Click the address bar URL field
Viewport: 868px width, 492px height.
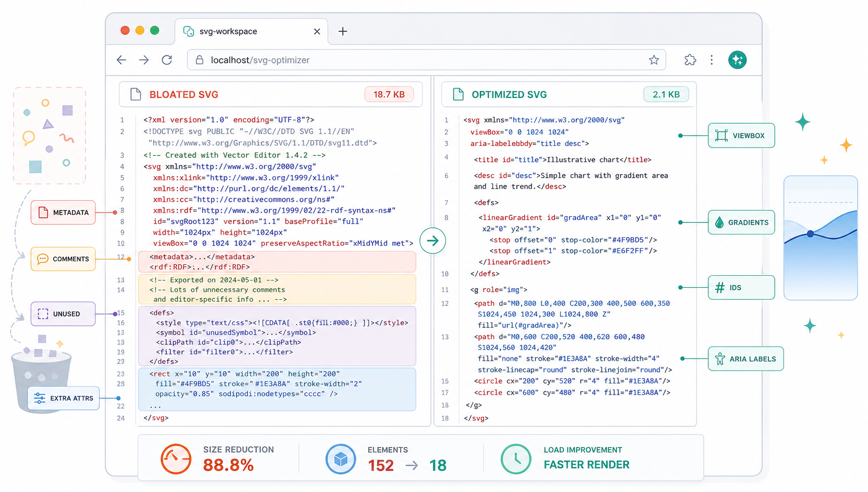pyautogui.click(x=426, y=60)
